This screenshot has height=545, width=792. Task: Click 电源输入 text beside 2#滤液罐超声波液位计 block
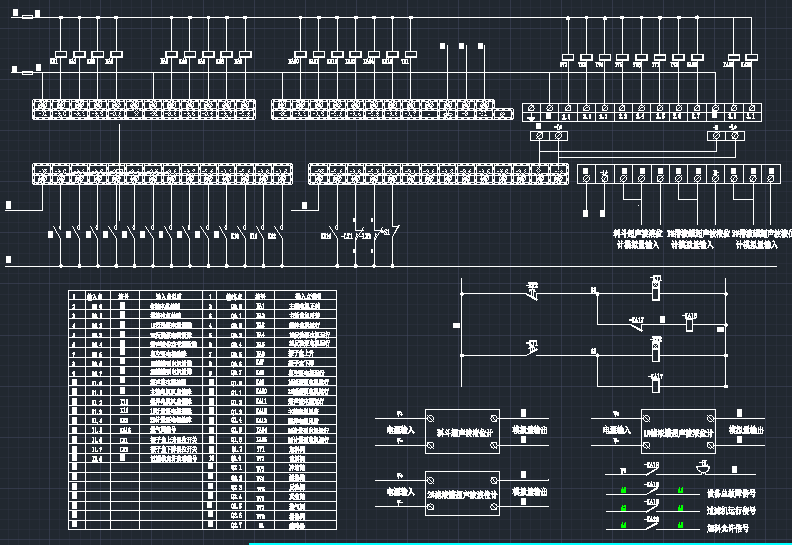(401, 491)
